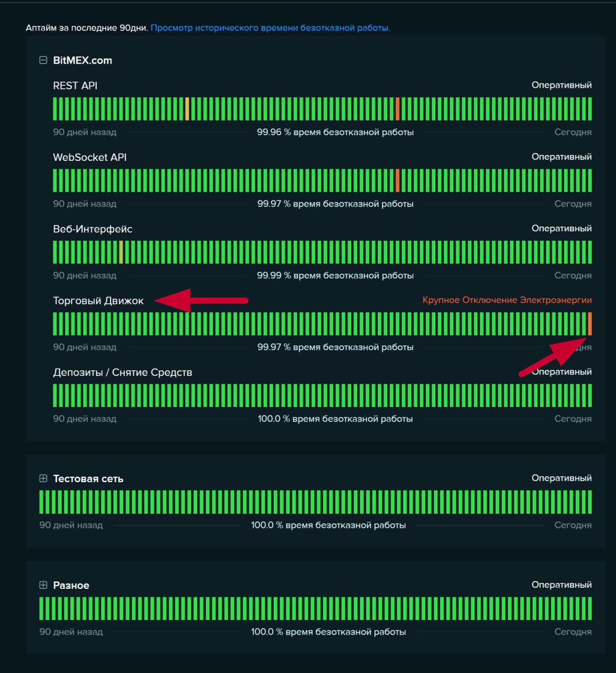Viewport: 616px width, 673px height.
Task: Click the orange bar in Торговый Движок uptime
Action: (x=590, y=323)
